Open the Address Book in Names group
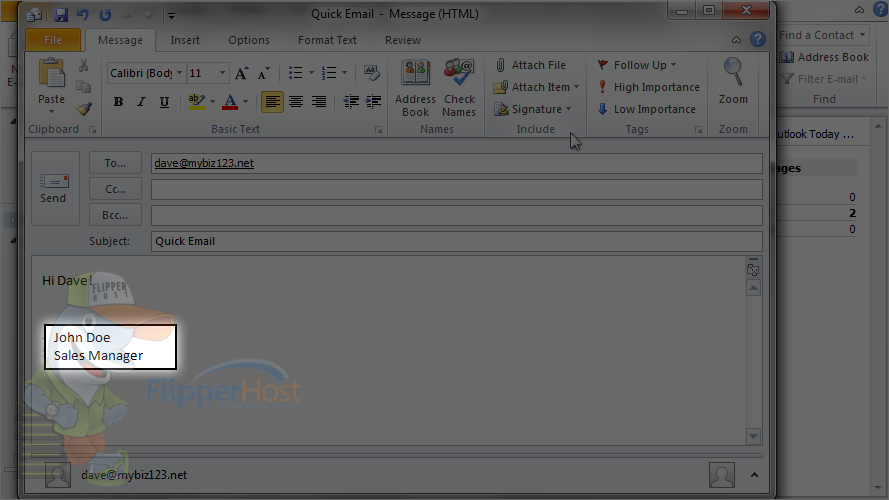The width and height of the screenshot is (889, 500). pyautogui.click(x=416, y=88)
